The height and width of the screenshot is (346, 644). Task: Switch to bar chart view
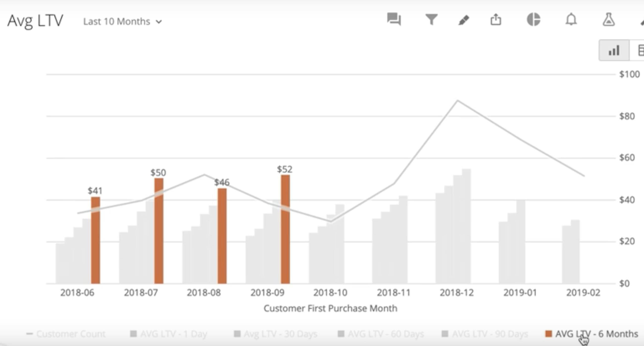coord(614,50)
